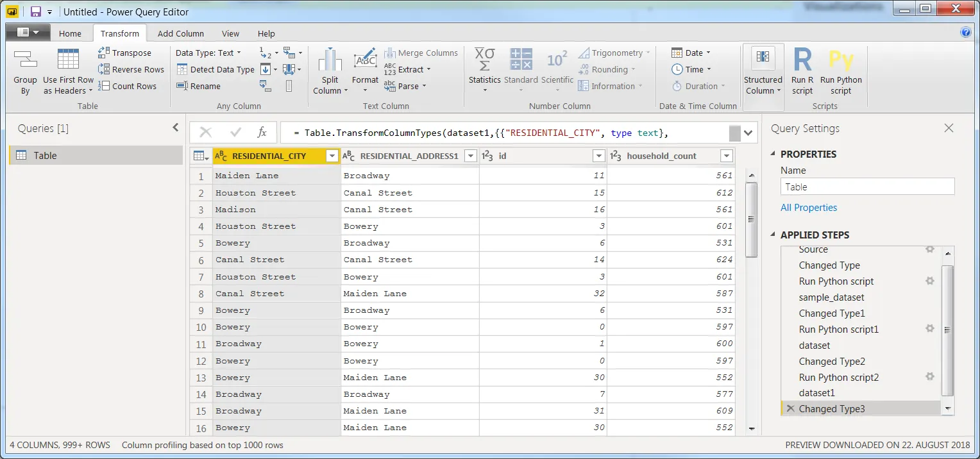980x459 pixels.
Task: Open the All Properties link
Action: (808, 208)
